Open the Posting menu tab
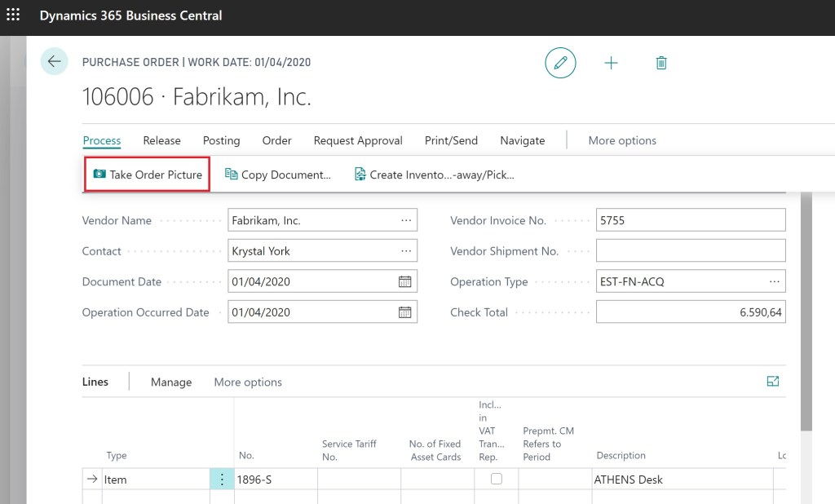 (221, 140)
